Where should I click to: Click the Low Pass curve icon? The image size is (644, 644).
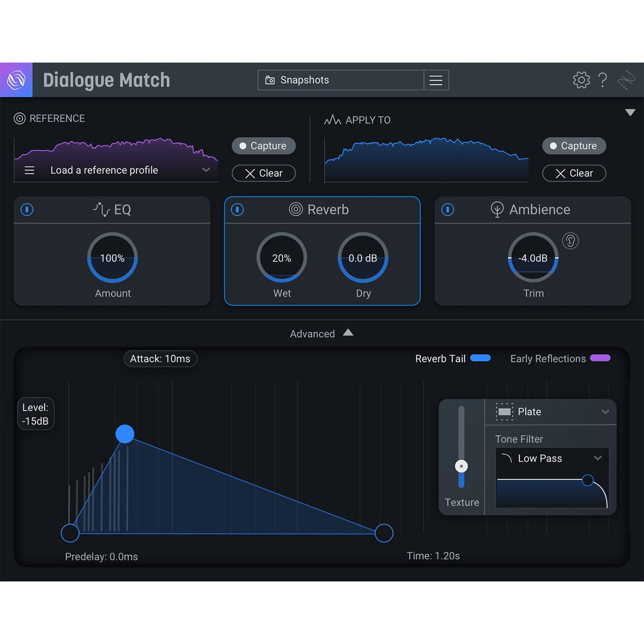click(x=506, y=458)
